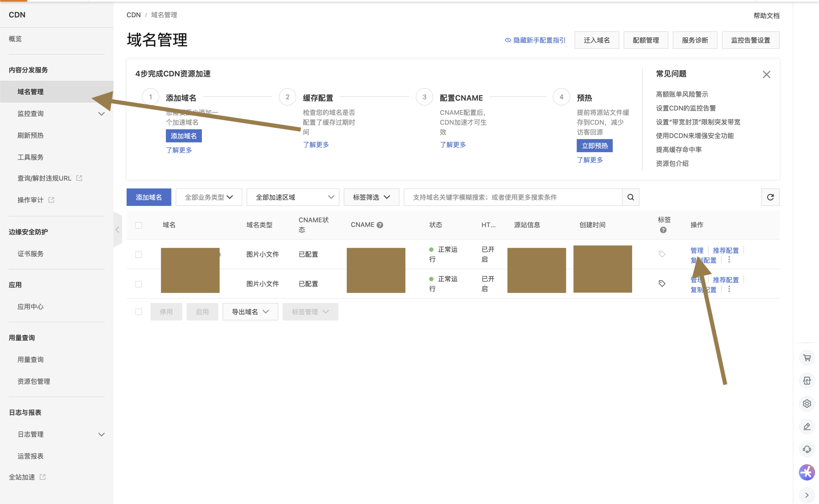Open FAQ 资源包介绍
The height and width of the screenshot is (504, 819).
click(672, 163)
